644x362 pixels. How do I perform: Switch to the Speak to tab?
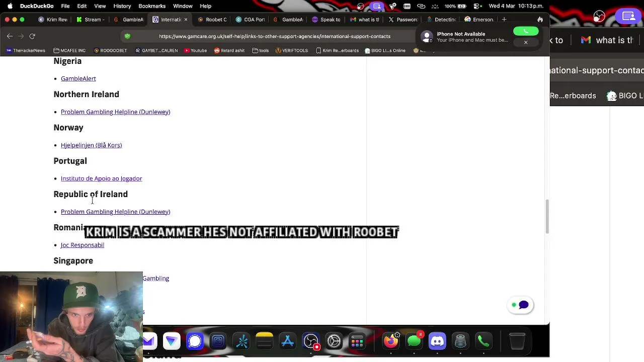(327, 20)
